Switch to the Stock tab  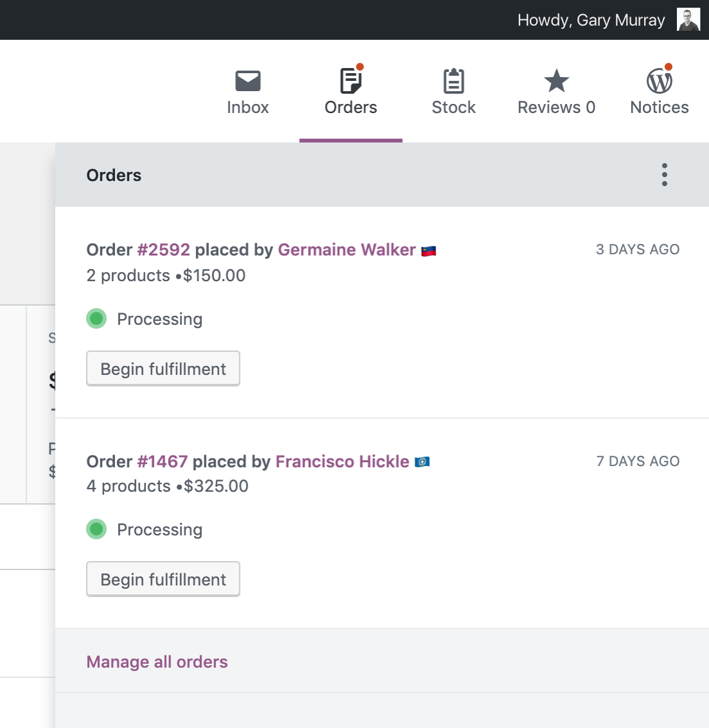click(x=453, y=93)
